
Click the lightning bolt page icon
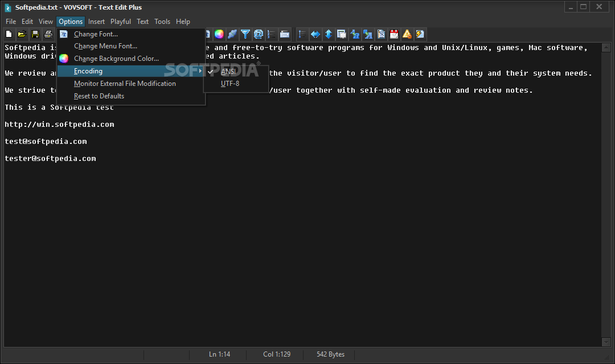[x=420, y=35]
